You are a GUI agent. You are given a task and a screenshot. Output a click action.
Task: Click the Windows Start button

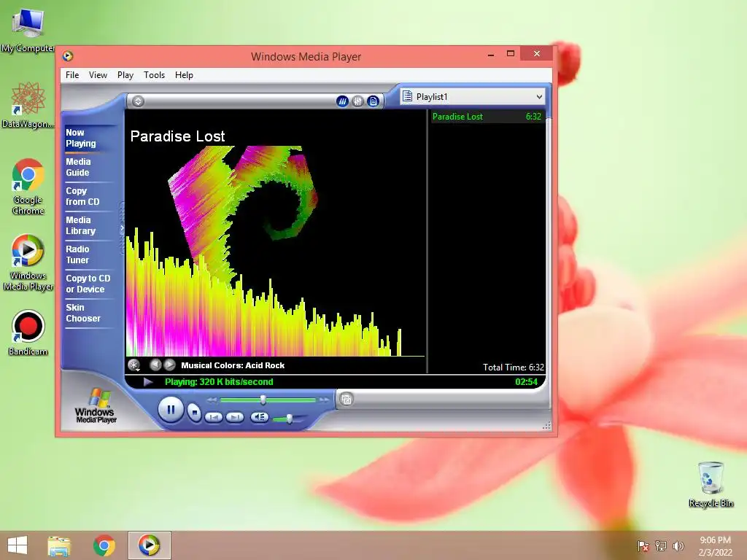[18, 545]
